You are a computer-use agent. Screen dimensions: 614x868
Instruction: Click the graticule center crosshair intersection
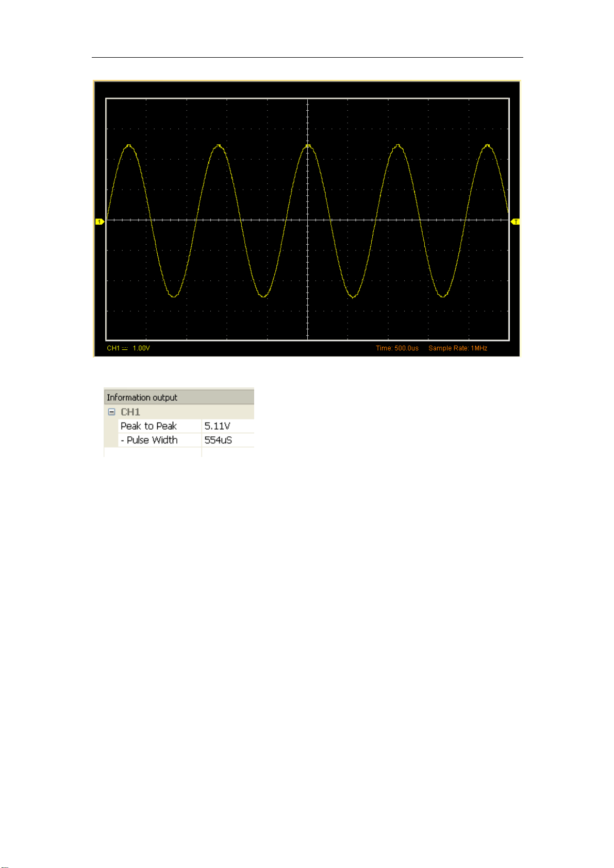[x=308, y=220]
